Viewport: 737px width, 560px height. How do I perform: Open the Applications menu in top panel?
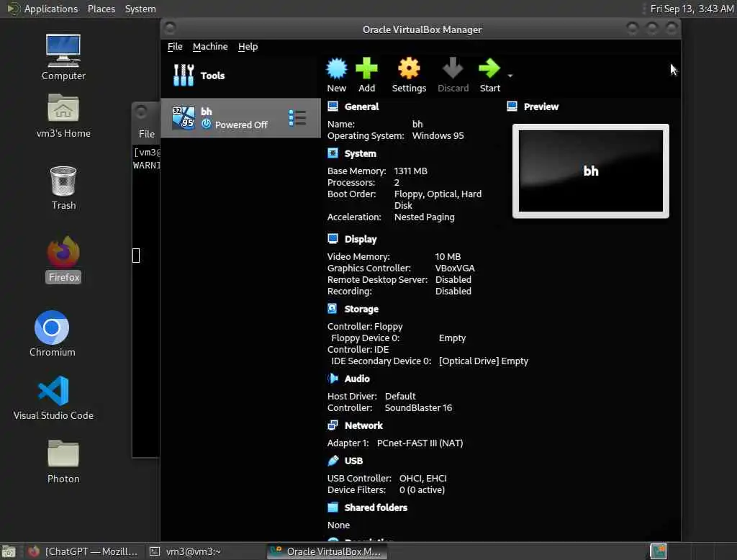pos(51,9)
